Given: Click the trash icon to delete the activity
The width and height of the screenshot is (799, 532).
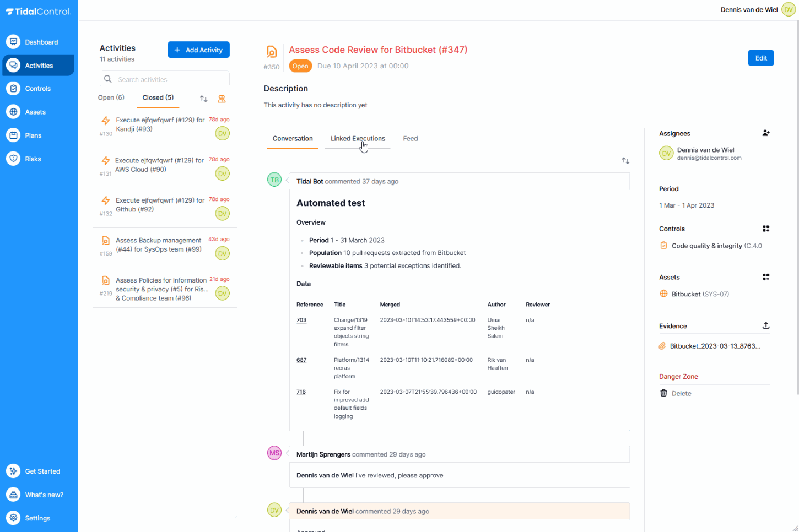Looking at the screenshot, I should click(x=663, y=393).
